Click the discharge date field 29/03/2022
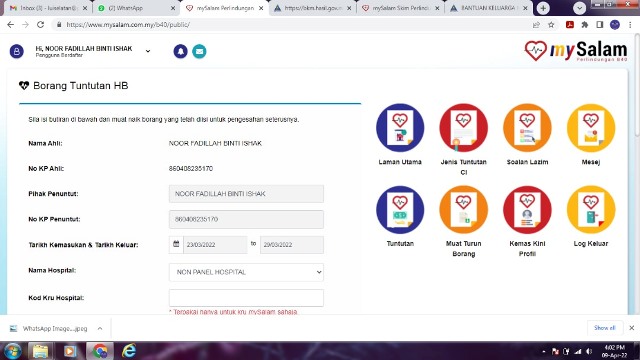The width and height of the screenshot is (640, 360). [292, 244]
